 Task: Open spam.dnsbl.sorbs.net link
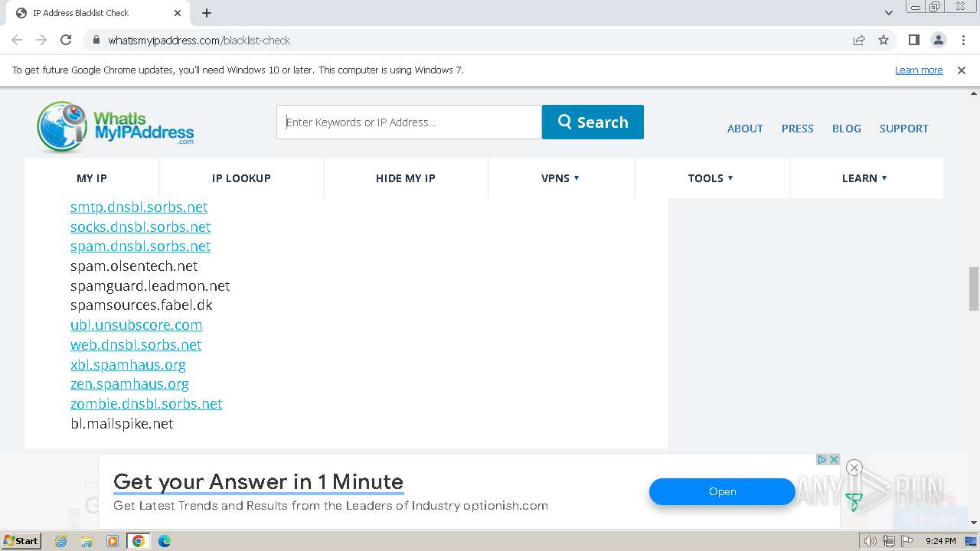coord(140,246)
